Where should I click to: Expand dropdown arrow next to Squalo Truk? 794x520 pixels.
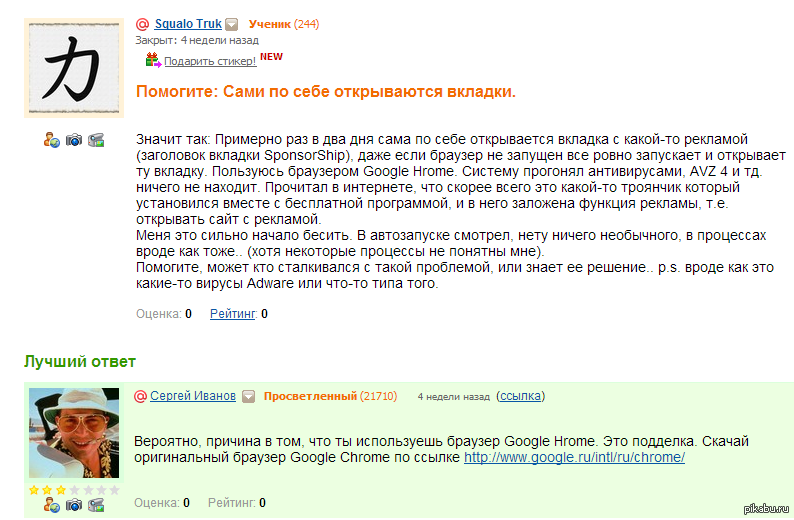tap(231, 24)
